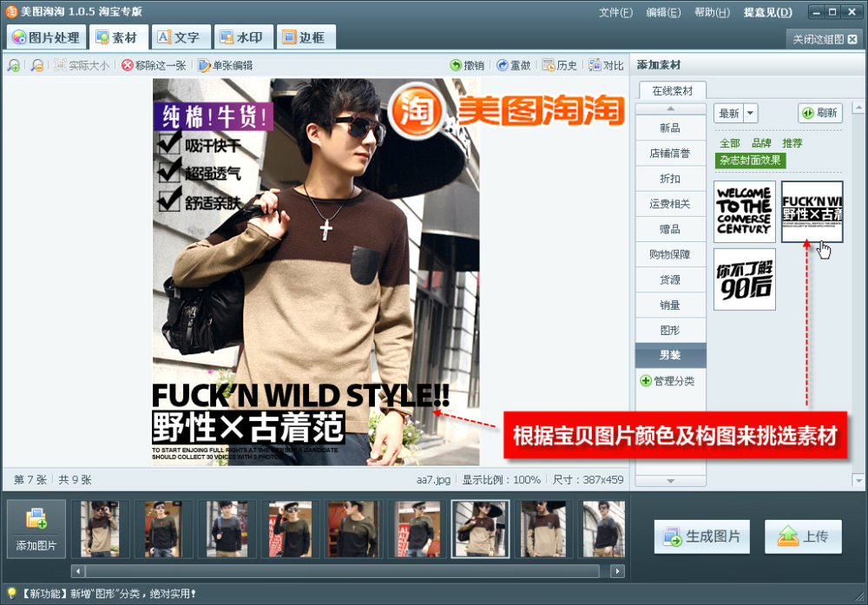Filter materials by 品牌
The width and height of the screenshot is (868, 605).
click(x=761, y=143)
